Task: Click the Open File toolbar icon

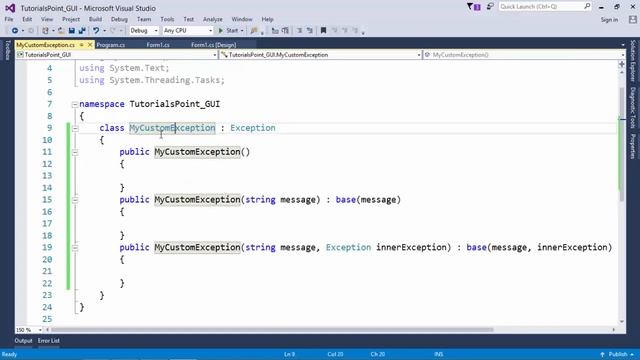Action: click(x=61, y=31)
